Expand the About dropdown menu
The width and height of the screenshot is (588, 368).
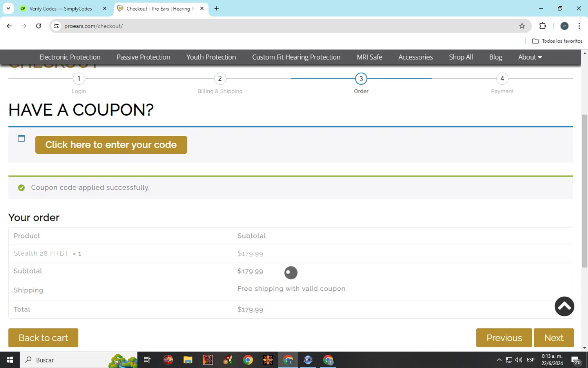point(530,57)
